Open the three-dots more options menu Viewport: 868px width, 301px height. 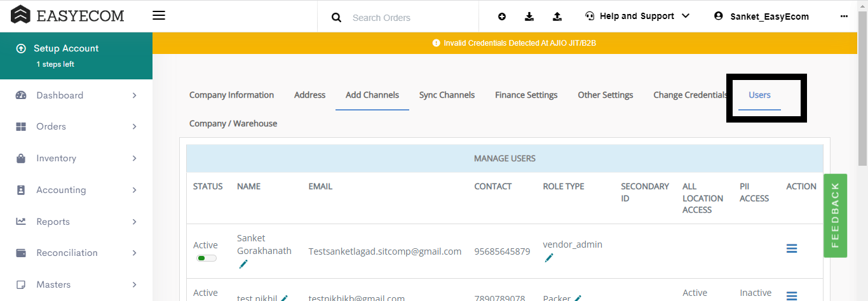click(844, 17)
